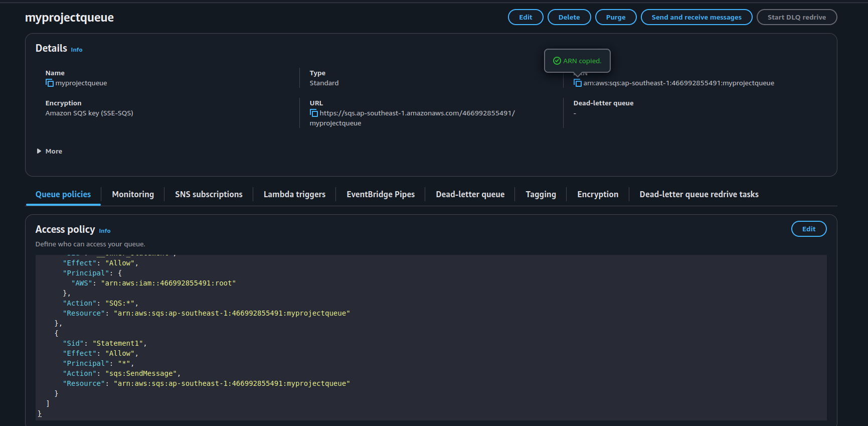
Task: Open Info link next to Access policy
Action: (104, 231)
